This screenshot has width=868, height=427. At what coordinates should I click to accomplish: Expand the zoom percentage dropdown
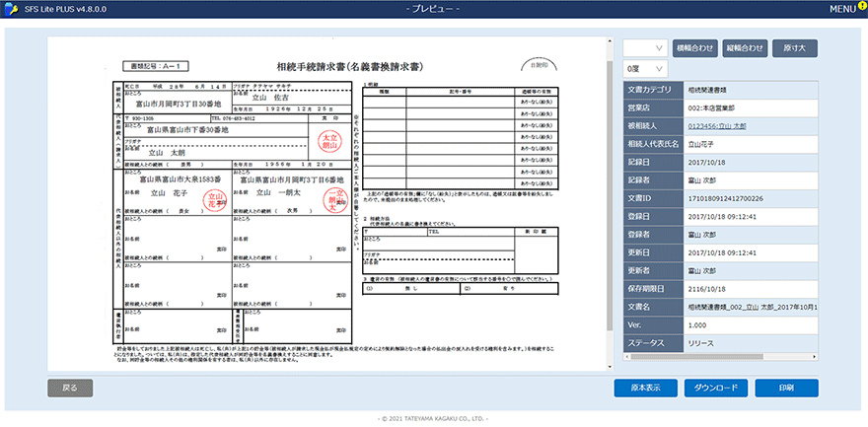(644, 47)
